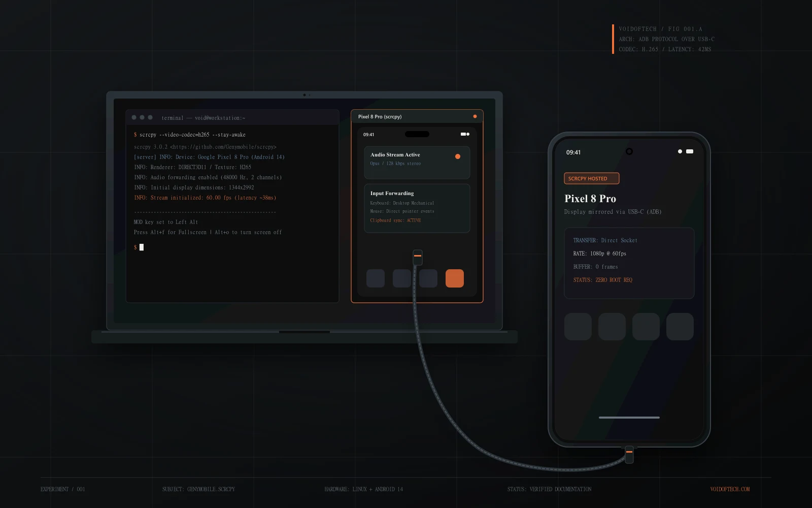812x508 pixels.
Task: Click the orange app icon in scrcpy window
Action: pos(454,278)
